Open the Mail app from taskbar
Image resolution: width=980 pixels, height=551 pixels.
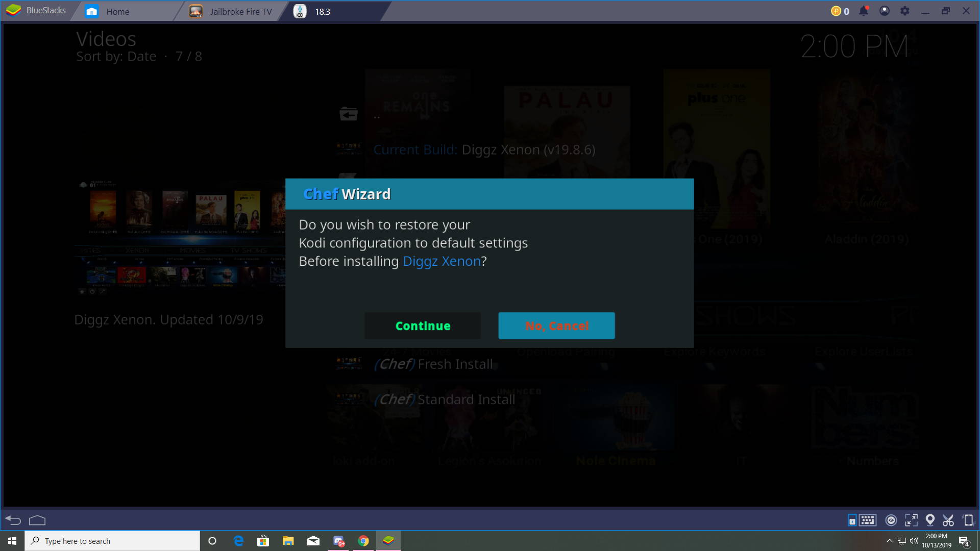(313, 541)
